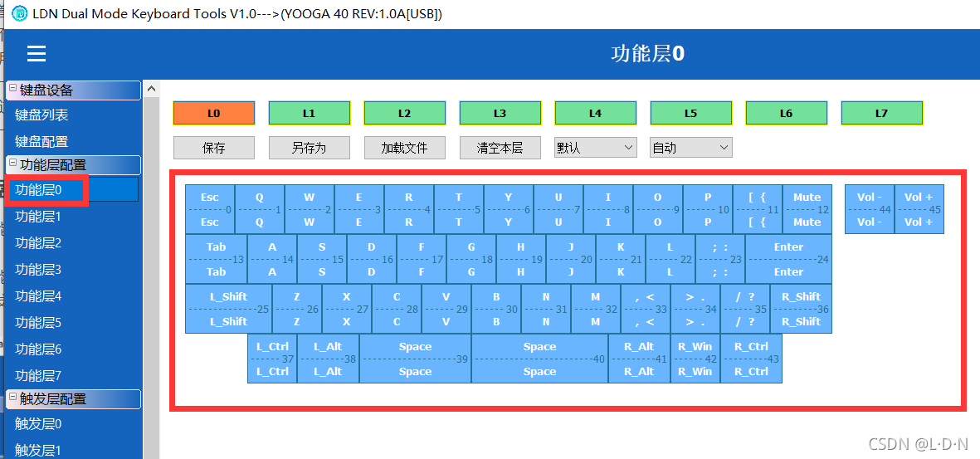This screenshot has height=459, width=980.
Task: Switch to layer L0 tab
Action: (x=214, y=113)
